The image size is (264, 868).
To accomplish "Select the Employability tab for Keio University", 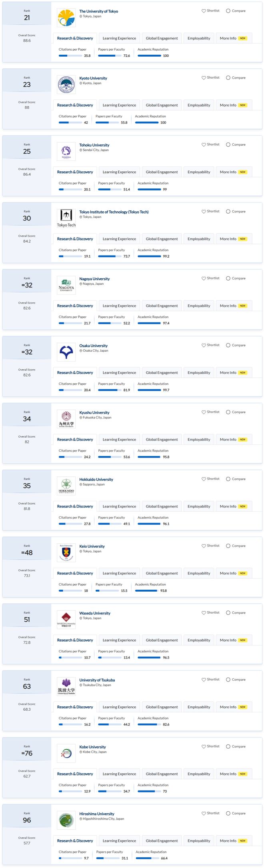I will coord(199,573).
